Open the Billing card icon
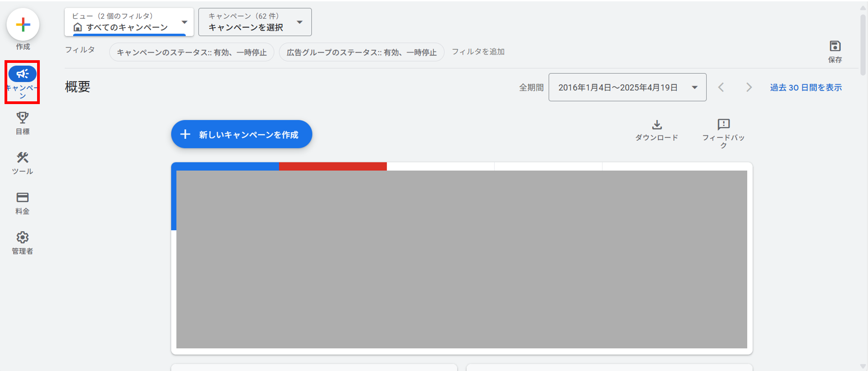868x371 pixels. point(22,197)
